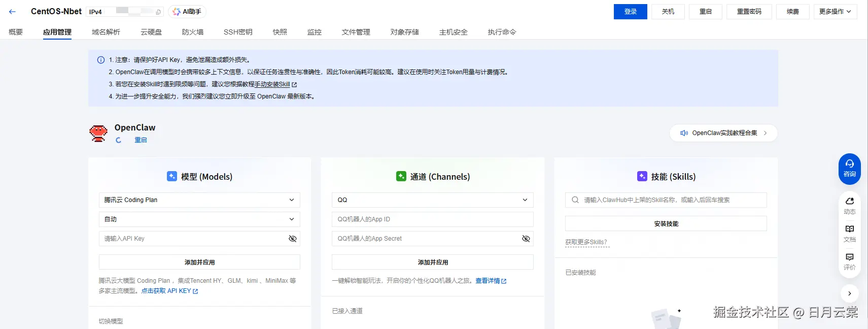868x329 pixels.
Task: Click the info icon in the notice banner
Action: pyautogui.click(x=101, y=60)
